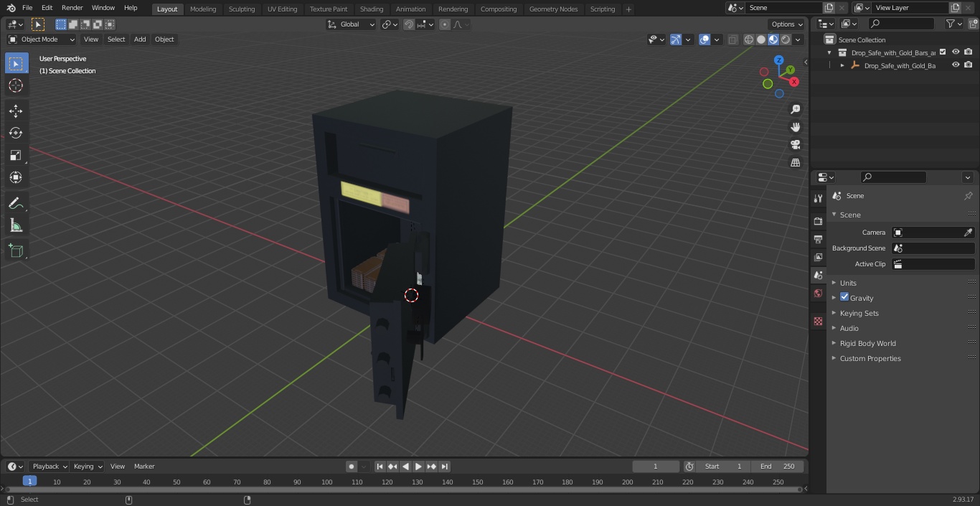Image resolution: width=980 pixels, height=506 pixels.
Task: Pick the Scale tool
Action: coord(16,155)
